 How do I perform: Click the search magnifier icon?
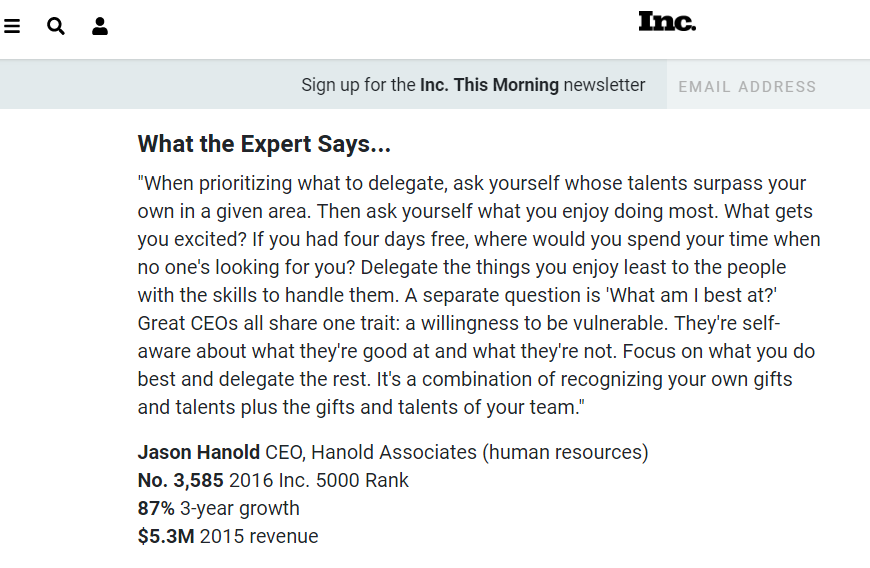(x=56, y=27)
